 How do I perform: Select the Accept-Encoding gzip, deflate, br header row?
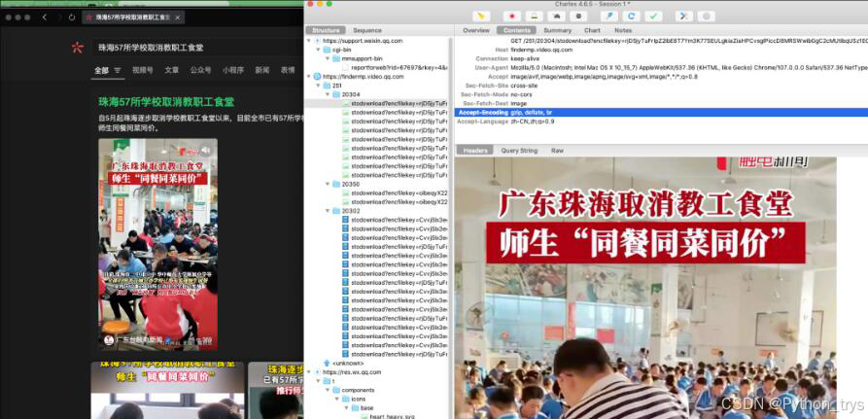pyautogui.click(x=661, y=113)
